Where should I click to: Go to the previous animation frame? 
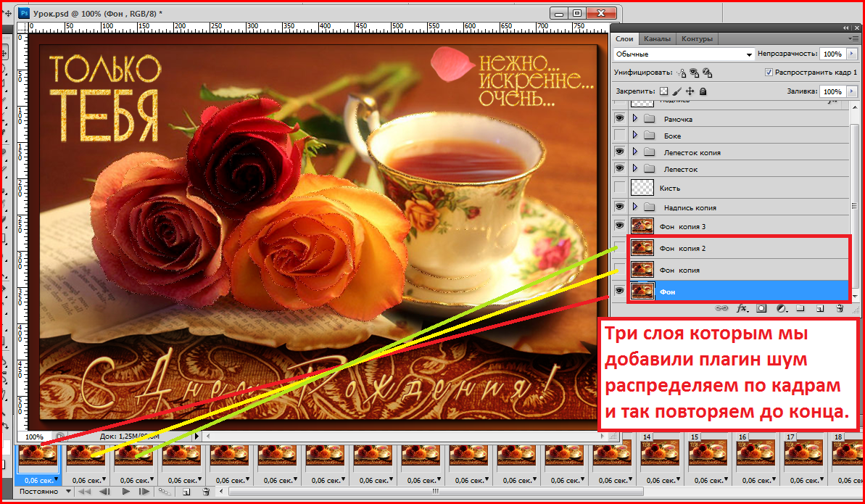105,491
